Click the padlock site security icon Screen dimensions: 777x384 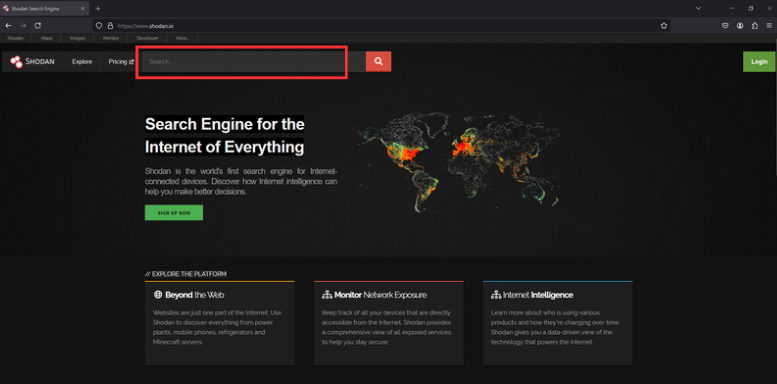pos(110,26)
